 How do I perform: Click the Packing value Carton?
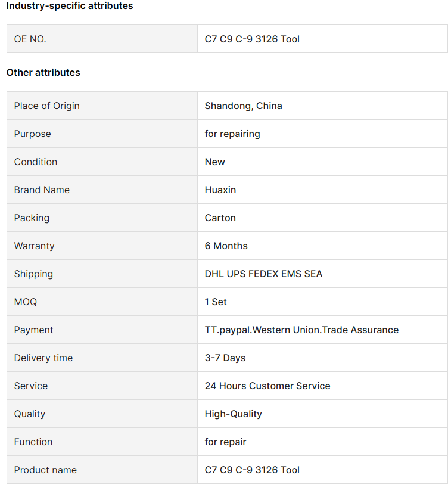tap(220, 218)
